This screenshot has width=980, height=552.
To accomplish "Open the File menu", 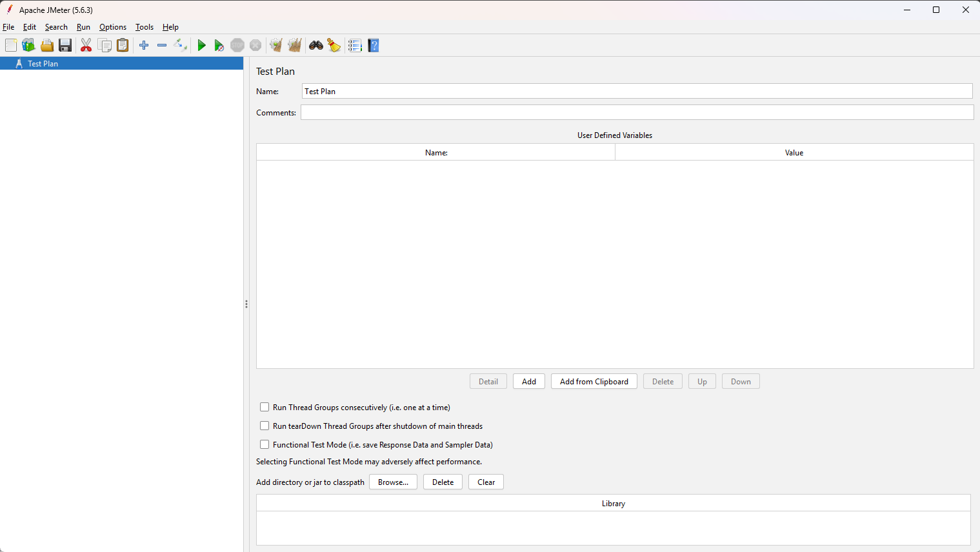I will point(8,27).
